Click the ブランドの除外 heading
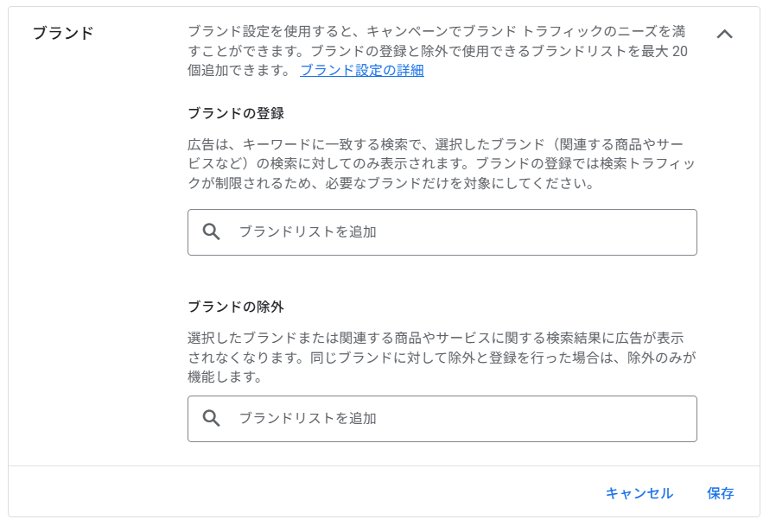Viewport: 776px width, 532px height. tap(236, 307)
